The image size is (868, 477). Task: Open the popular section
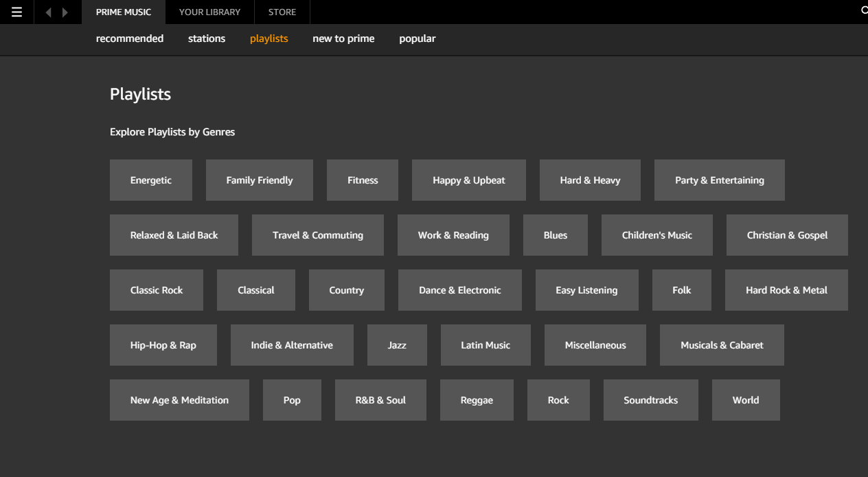click(x=417, y=38)
